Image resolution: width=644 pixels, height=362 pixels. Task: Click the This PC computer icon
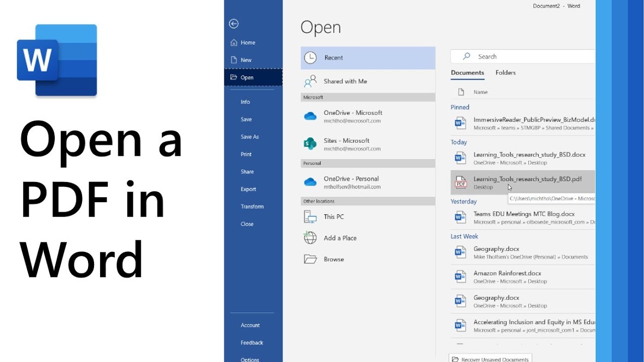coord(310,217)
